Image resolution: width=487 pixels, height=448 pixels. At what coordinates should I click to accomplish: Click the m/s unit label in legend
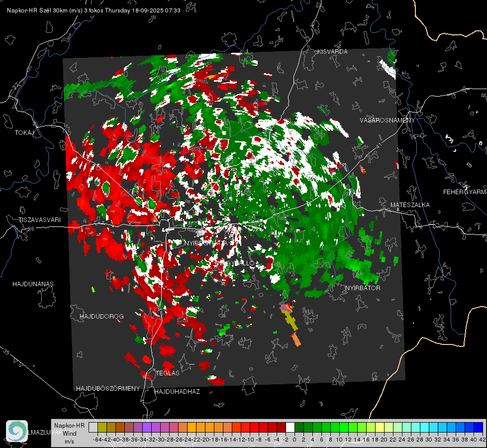69,442
